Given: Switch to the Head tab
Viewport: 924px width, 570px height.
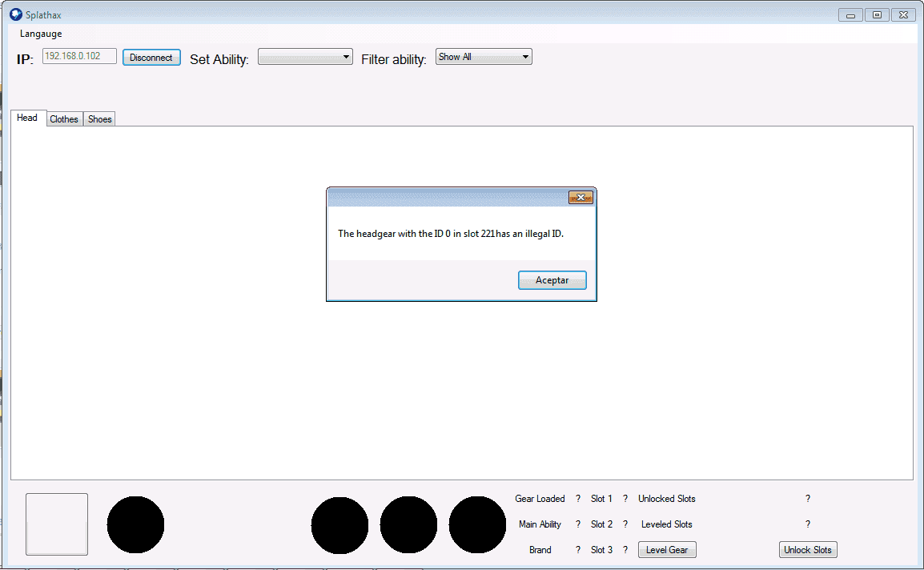Looking at the screenshot, I should coord(28,118).
